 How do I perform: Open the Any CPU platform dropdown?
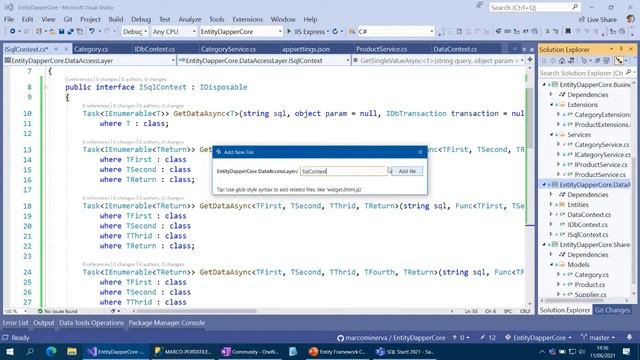point(174,31)
